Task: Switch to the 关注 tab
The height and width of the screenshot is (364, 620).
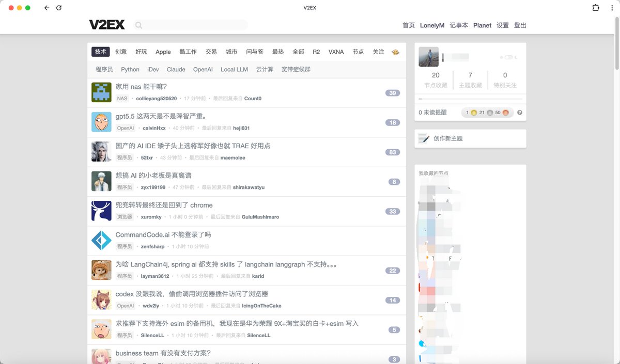Action: pos(378,52)
